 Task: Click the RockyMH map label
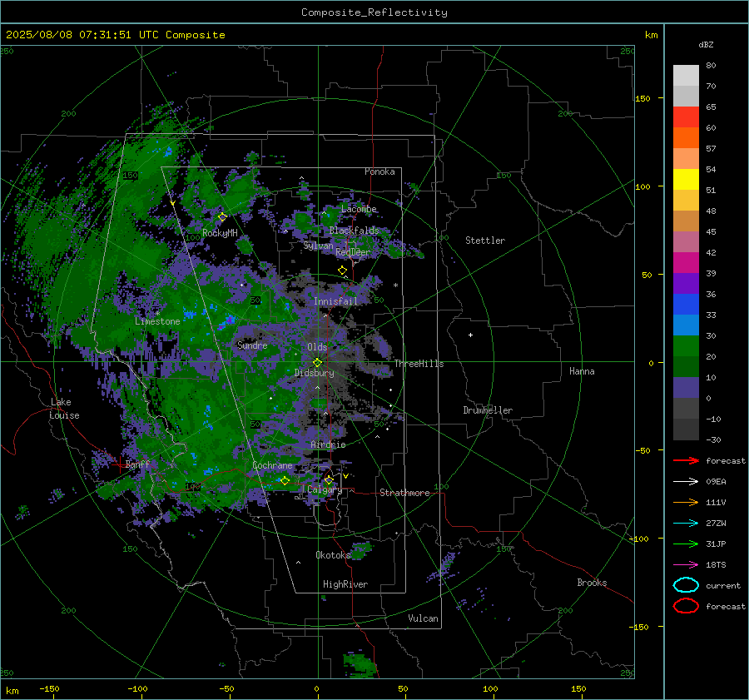[x=220, y=233]
